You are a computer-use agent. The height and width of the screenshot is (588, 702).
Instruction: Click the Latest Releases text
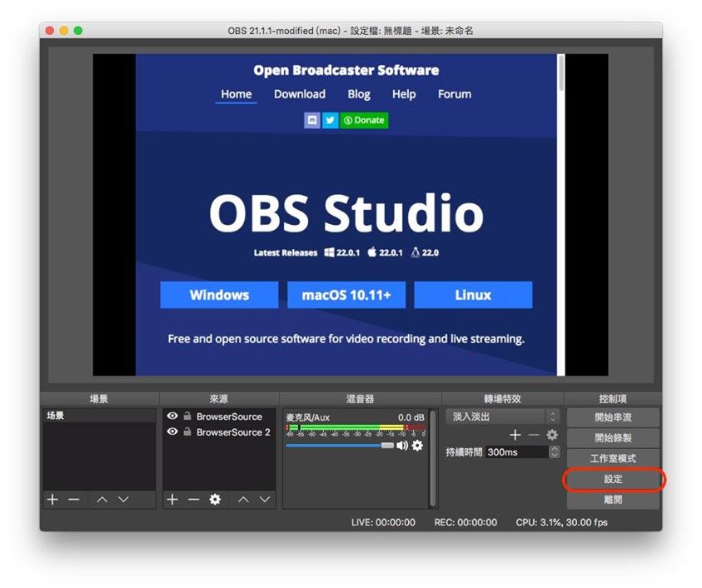point(285,252)
